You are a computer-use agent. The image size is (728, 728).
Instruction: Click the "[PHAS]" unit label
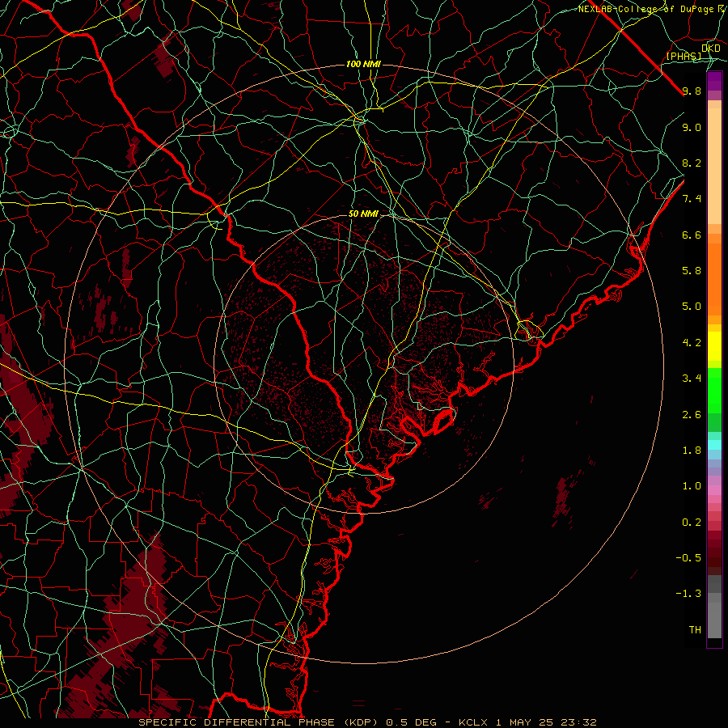(684, 57)
